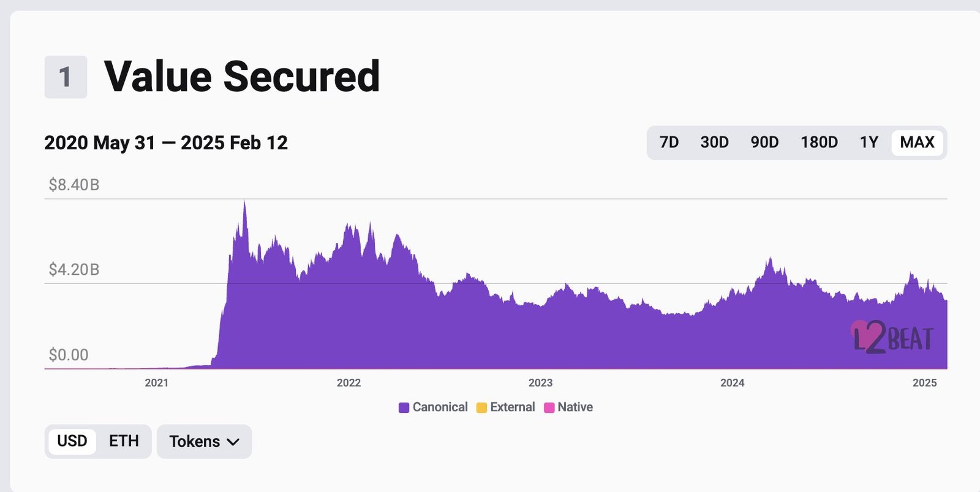Screen dimensions: 980x492
Task: Click the date range label text
Action: pyautogui.click(x=167, y=143)
